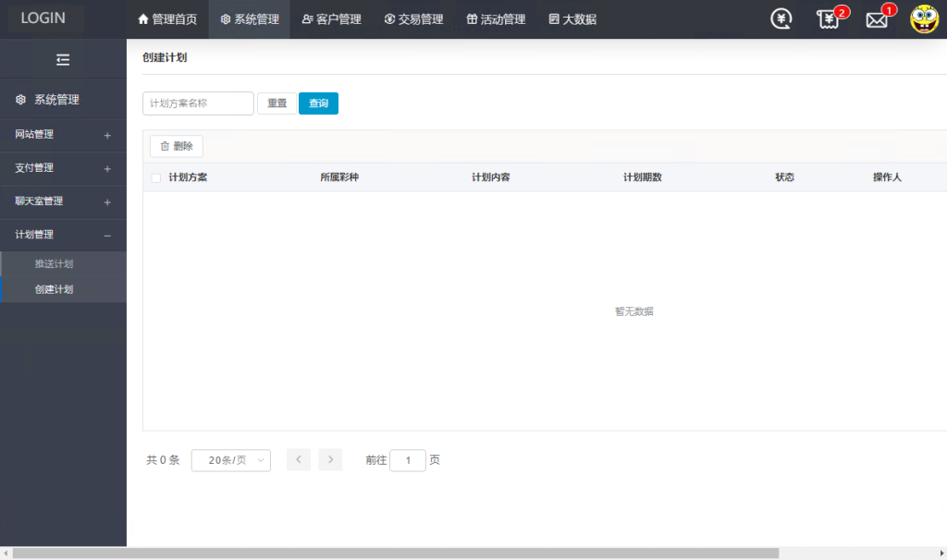Click the 查询 search button
Viewport: 947px width, 560px height.
(x=318, y=103)
